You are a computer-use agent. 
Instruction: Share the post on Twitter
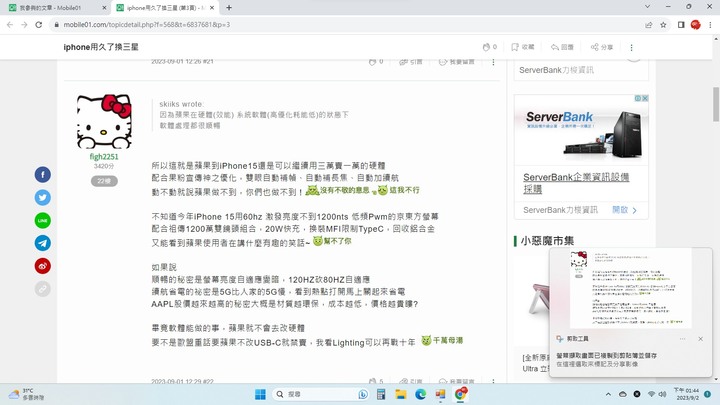[43, 197]
